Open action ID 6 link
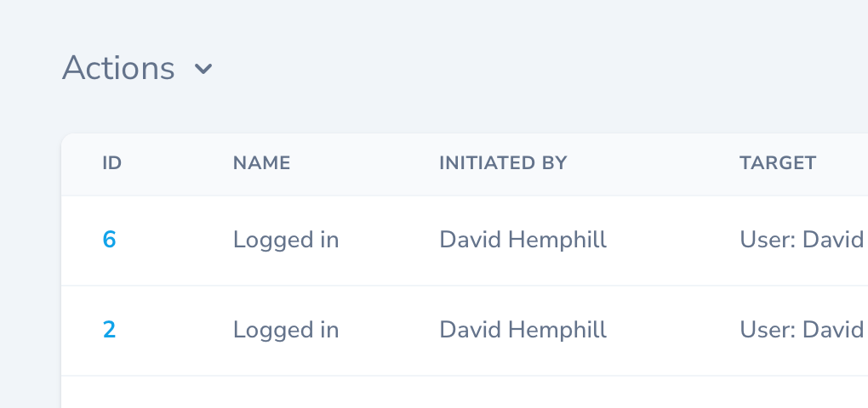This screenshot has height=408, width=868. click(109, 241)
